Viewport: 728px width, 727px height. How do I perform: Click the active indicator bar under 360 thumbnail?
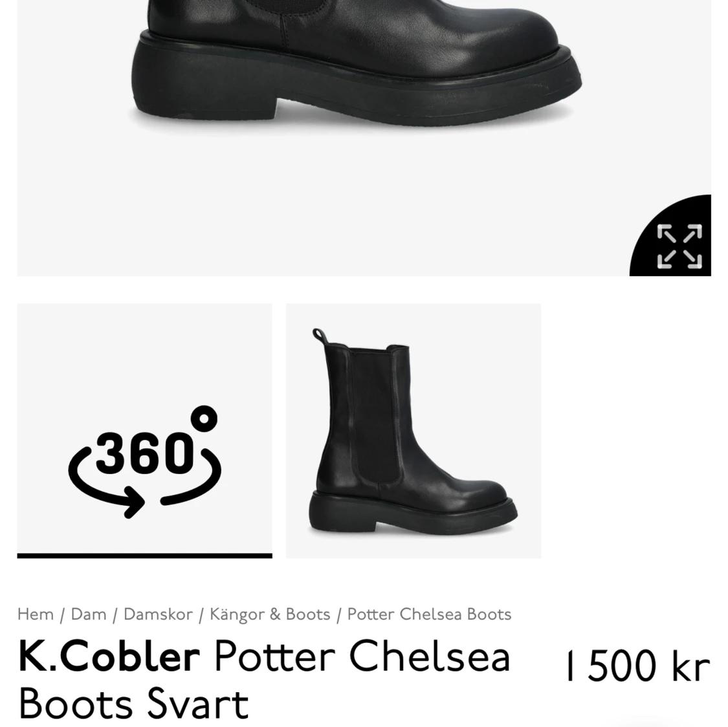click(x=144, y=556)
